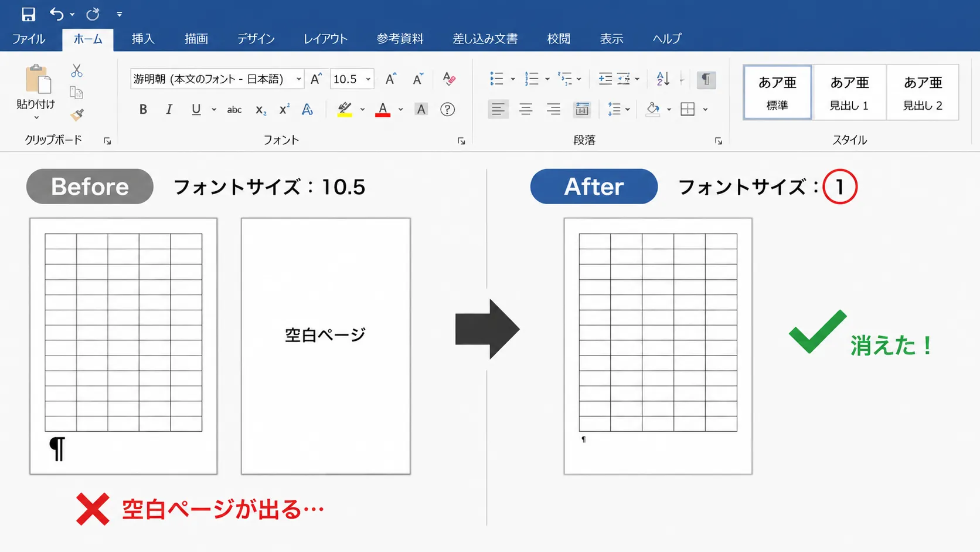The image size is (980, 552).
Task: Toggle superscript formatting
Action: point(284,109)
